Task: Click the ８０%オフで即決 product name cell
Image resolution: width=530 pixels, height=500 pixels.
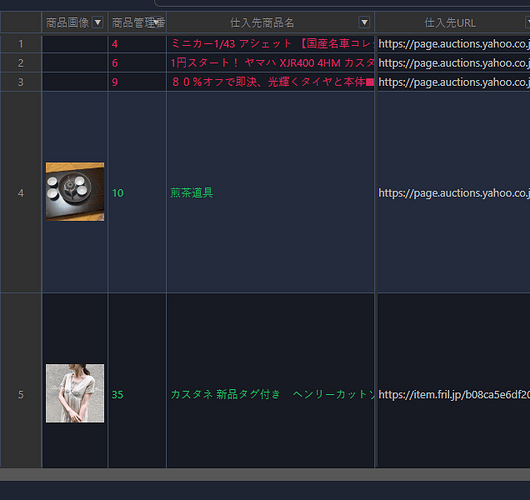Action: [x=270, y=82]
